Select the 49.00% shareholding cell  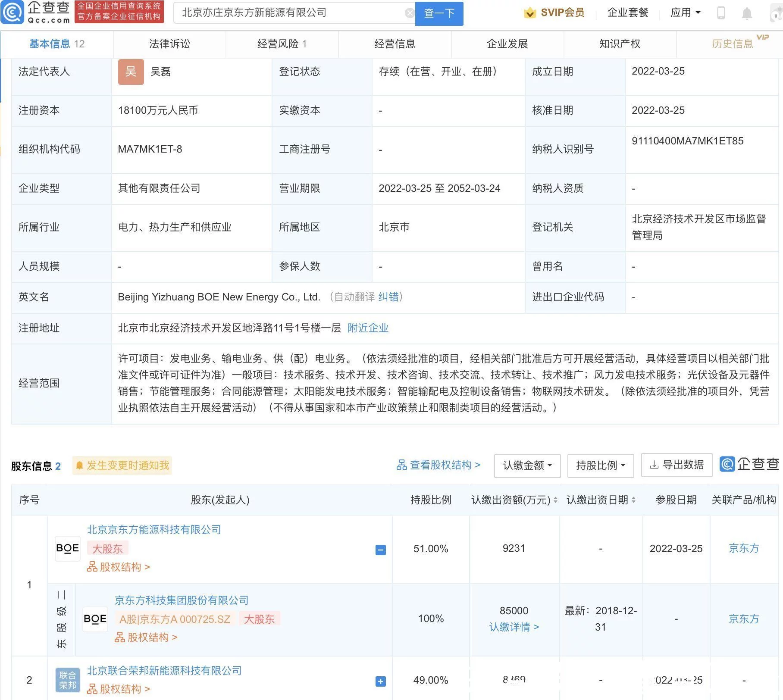(431, 680)
